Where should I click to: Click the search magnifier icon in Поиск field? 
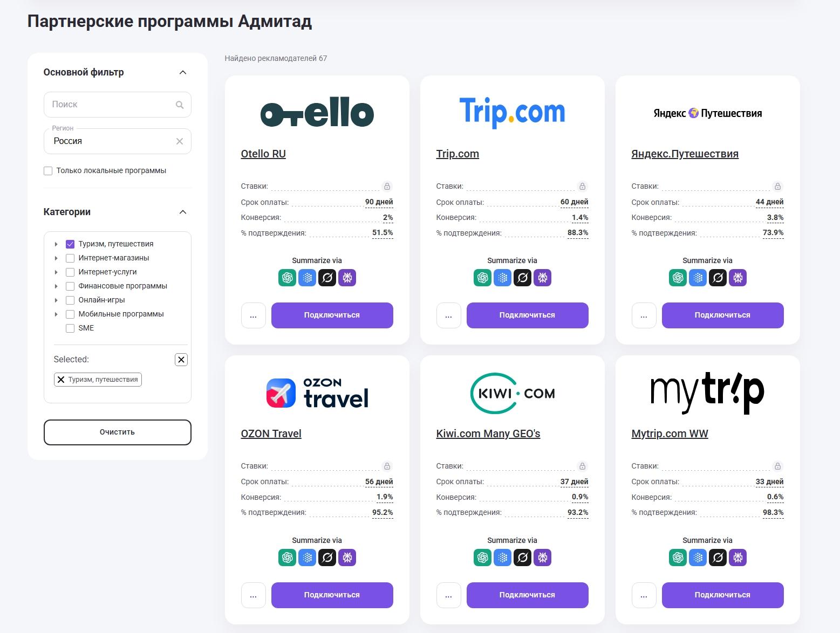pos(180,105)
